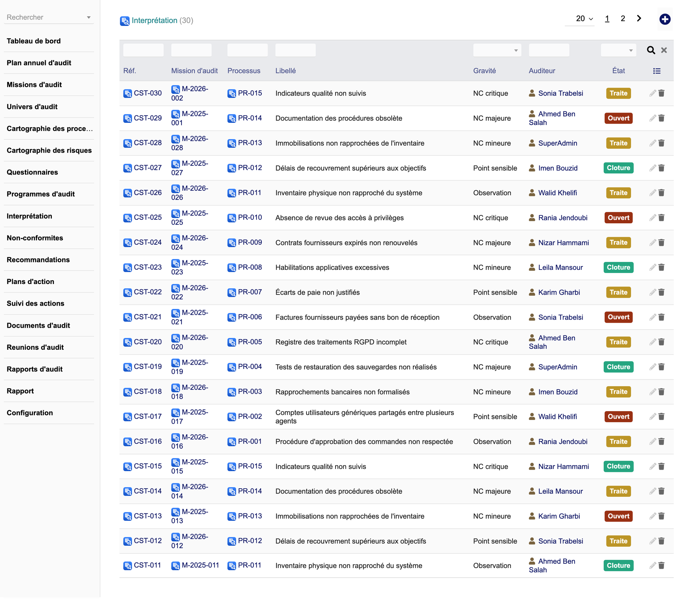Open Cartographie des risques menu item
The width and height of the screenshot is (691, 616).
coord(49,150)
